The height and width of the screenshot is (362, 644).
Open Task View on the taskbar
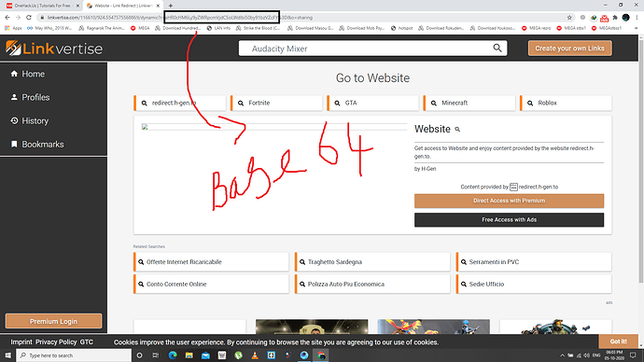(x=156, y=355)
